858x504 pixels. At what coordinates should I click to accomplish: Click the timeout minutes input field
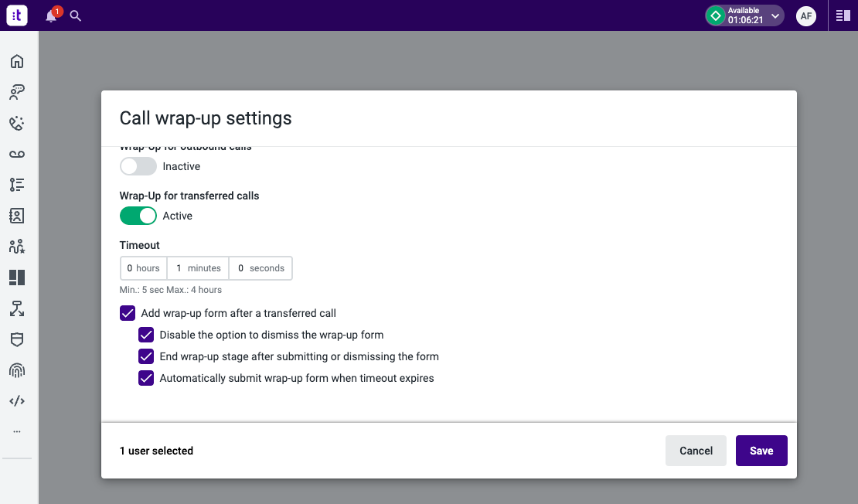(198, 268)
